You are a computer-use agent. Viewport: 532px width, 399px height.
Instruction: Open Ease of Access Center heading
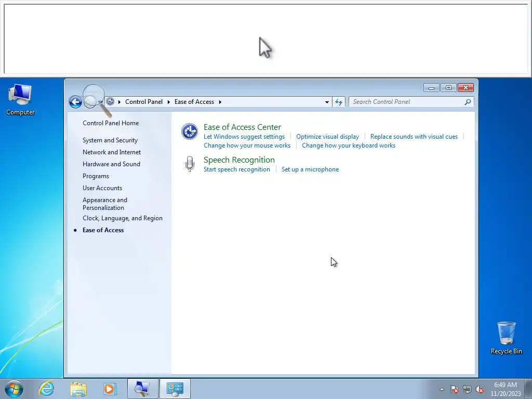coord(242,127)
